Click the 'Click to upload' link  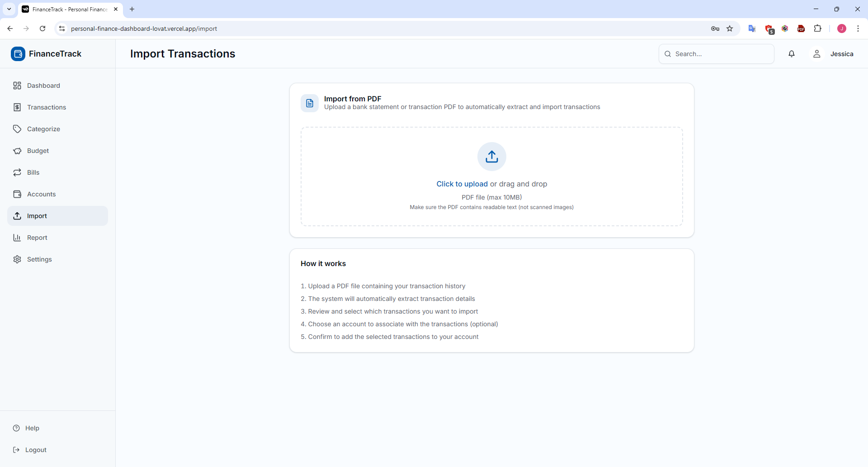[x=462, y=184]
